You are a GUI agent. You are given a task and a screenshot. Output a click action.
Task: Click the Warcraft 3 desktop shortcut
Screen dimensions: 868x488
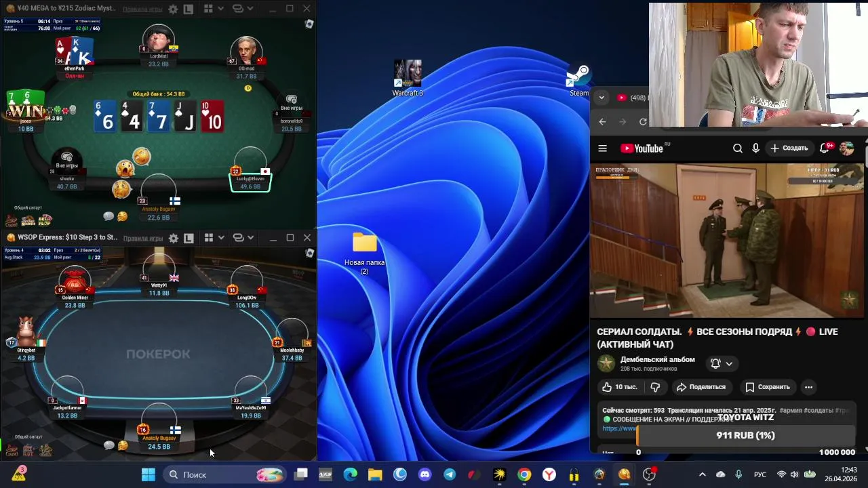(x=408, y=78)
